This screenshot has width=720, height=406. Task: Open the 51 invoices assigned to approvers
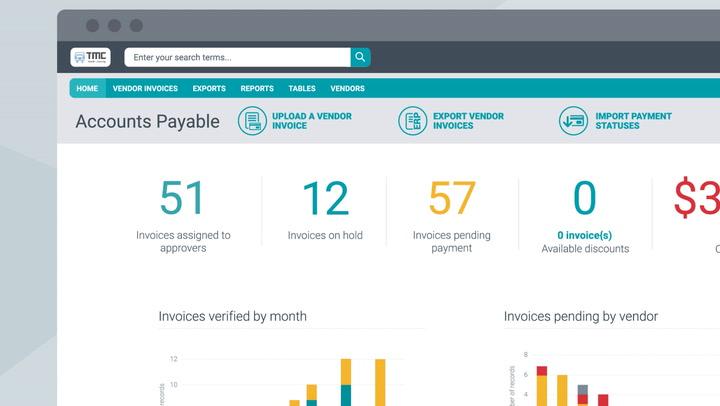pos(183,198)
